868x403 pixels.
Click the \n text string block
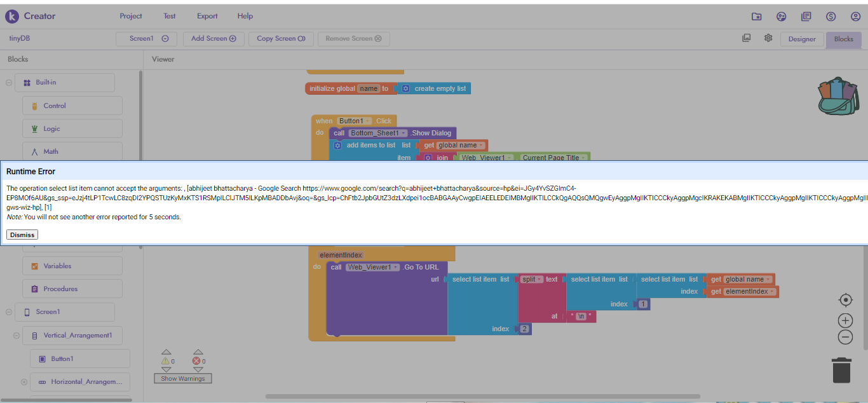[x=581, y=316]
